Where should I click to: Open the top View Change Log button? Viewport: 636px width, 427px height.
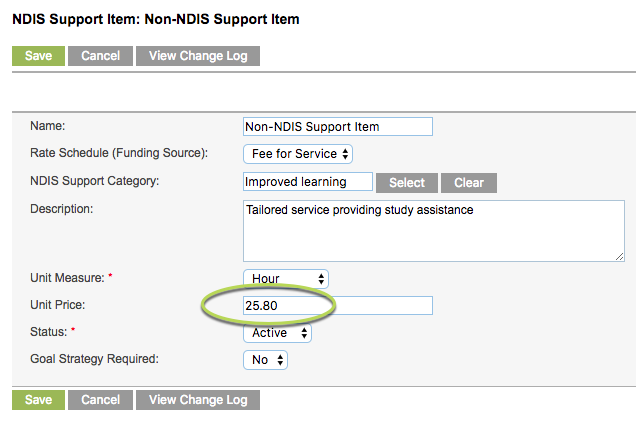(198, 56)
